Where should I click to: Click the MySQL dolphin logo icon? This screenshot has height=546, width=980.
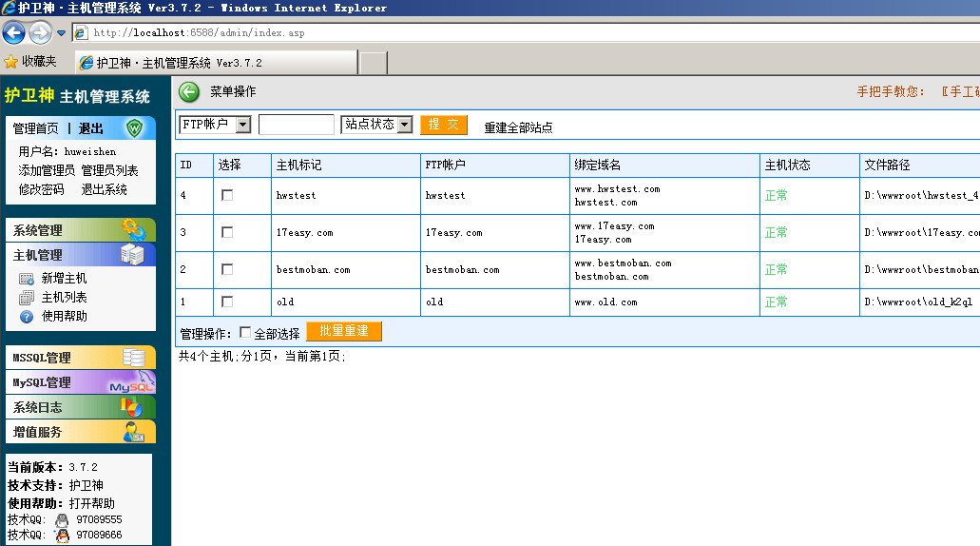tap(131, 382)
